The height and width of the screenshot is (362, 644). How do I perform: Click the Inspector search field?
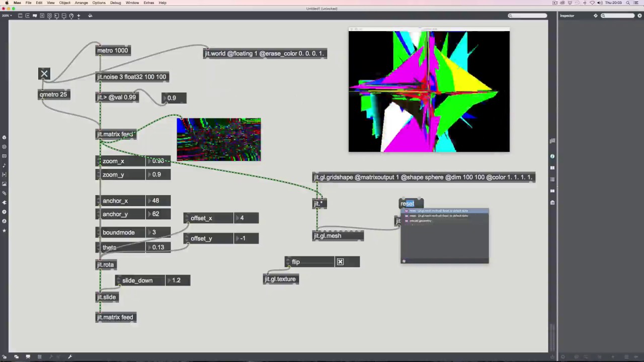click(x=618, y=16)
